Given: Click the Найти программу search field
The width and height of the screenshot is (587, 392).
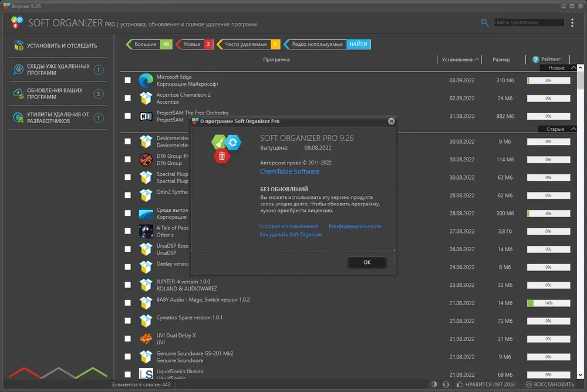Looking at the screenshot, I should tap(528, 22).
